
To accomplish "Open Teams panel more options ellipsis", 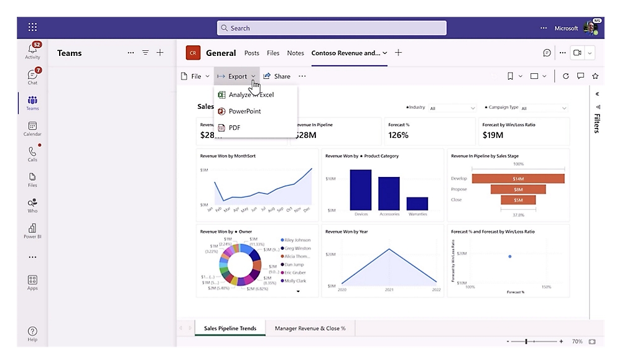I will tap(131, 53).
